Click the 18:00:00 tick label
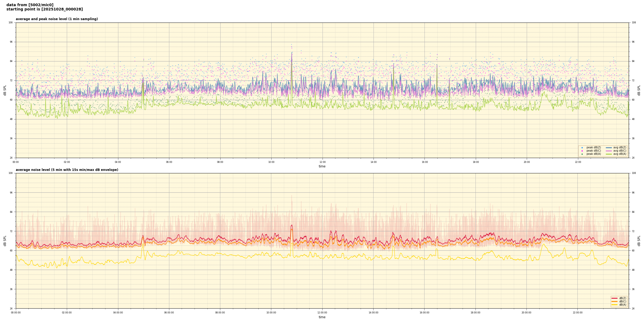Viewport: 644px width, 322px height. tap(475, 313)
